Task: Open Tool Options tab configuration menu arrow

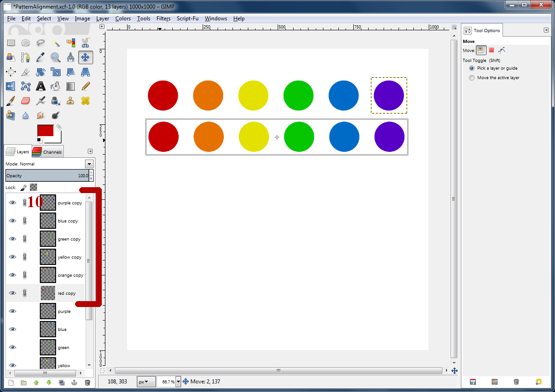Action: (x=546, y=30)
